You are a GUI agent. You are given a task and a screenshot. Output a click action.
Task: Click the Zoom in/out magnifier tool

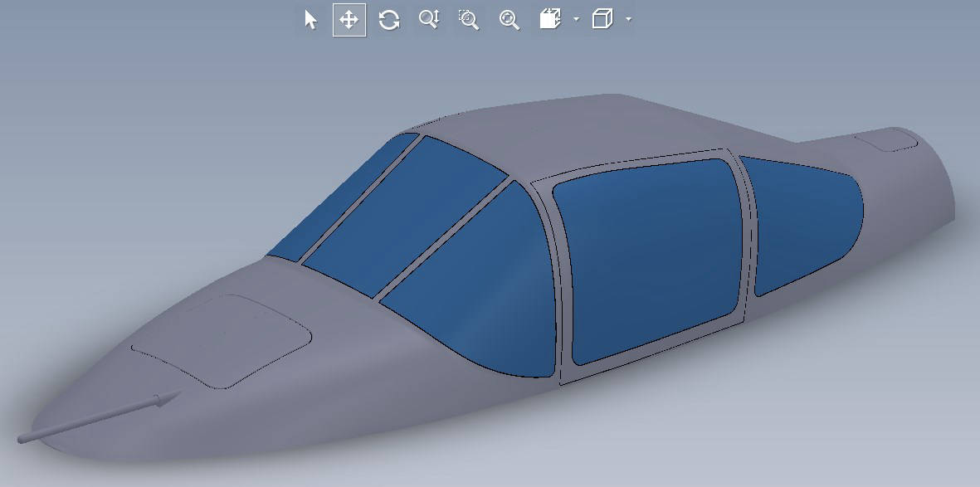(428, 20)
